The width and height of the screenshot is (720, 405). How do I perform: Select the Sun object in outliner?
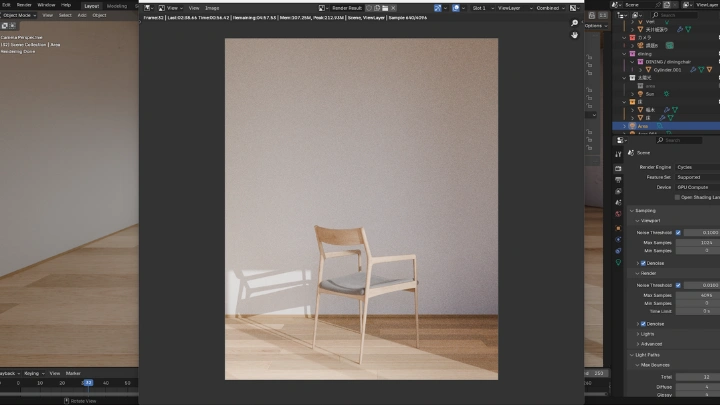pos(650,94)
